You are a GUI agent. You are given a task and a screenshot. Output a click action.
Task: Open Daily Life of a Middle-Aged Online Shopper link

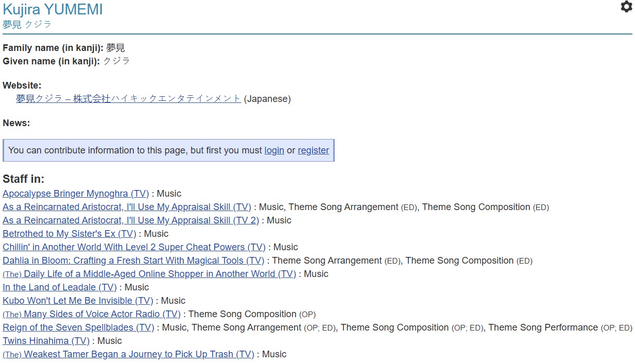(149, 274)
